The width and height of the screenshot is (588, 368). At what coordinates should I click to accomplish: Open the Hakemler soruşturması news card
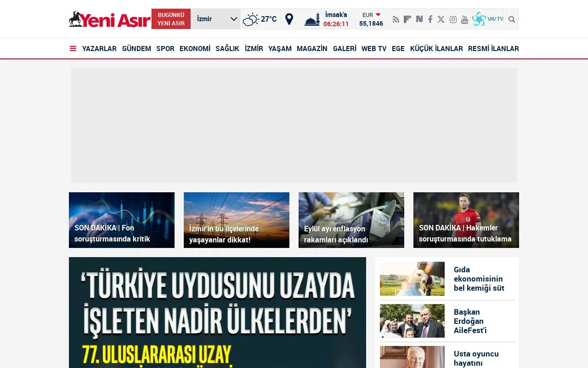pyautogui.click(x=466, y=220)
